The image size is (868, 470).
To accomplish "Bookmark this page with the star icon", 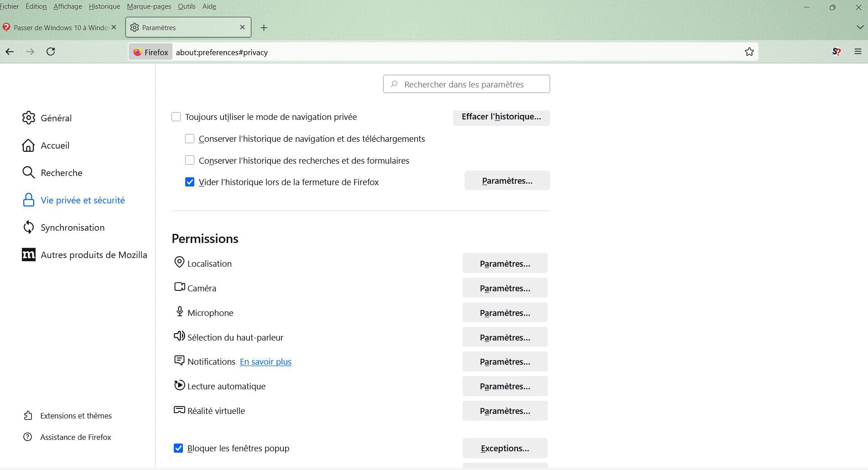I will [x=749, y=52].
